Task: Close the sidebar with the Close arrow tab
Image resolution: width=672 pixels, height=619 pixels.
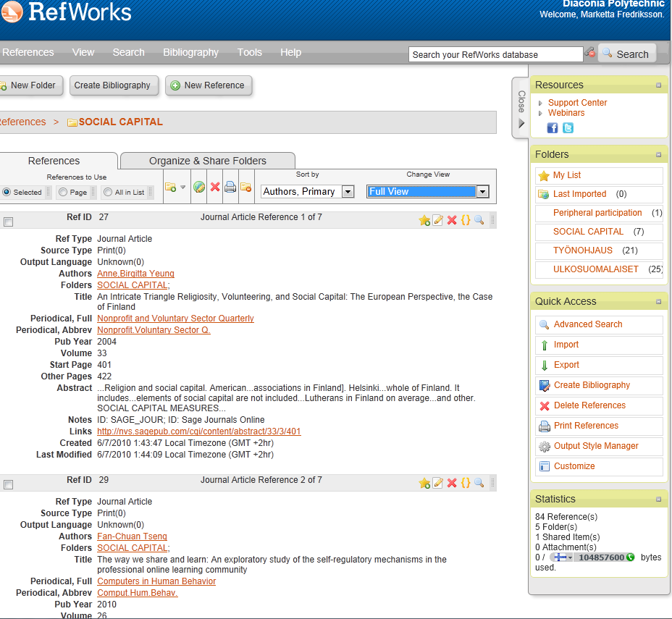Action: pos(521,109)
